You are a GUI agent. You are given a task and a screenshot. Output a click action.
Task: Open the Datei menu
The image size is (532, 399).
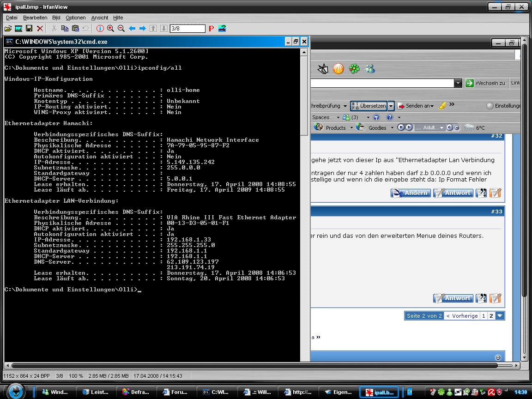[x=12, y=18]
